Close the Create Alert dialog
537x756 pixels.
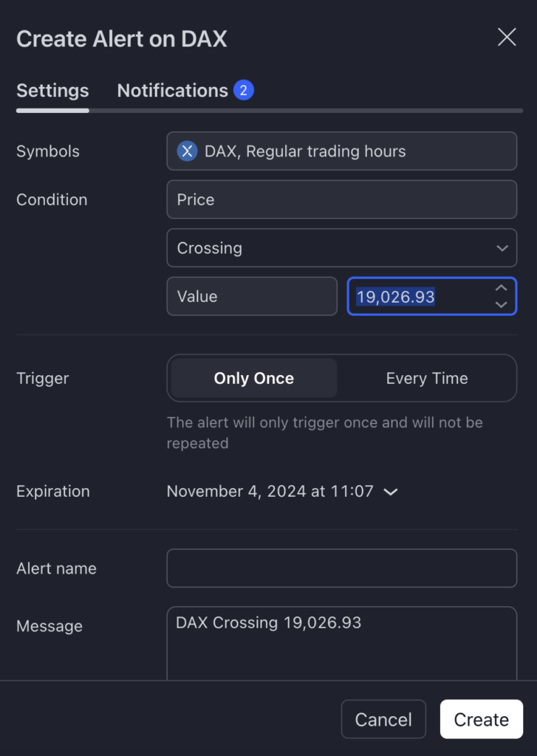[x=507, y=37]
